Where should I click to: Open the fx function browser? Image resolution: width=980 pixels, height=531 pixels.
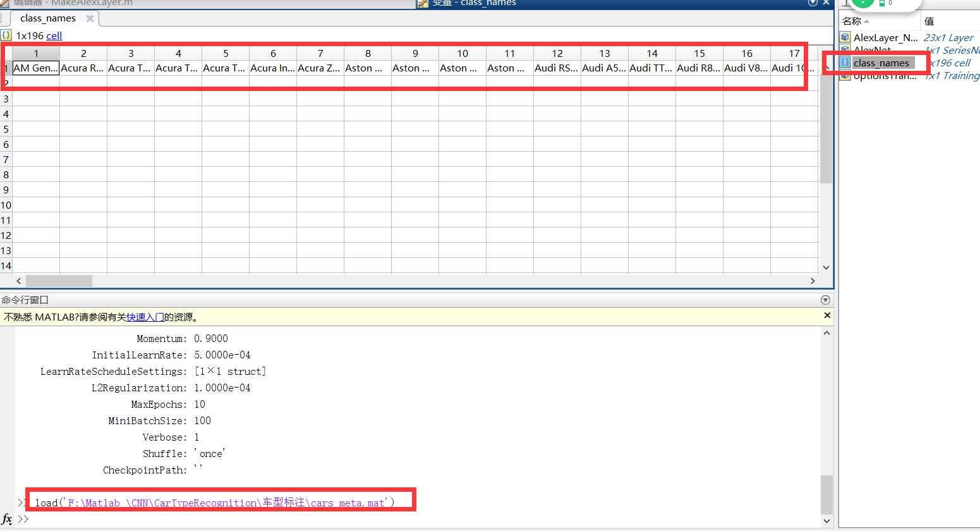pyautogui.click(x=7, y=519)
